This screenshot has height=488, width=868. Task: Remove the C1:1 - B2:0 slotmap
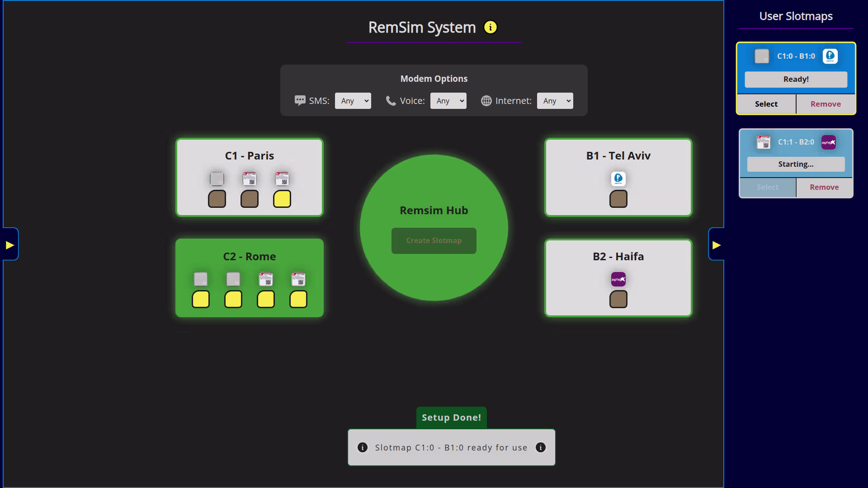[824, 187]
